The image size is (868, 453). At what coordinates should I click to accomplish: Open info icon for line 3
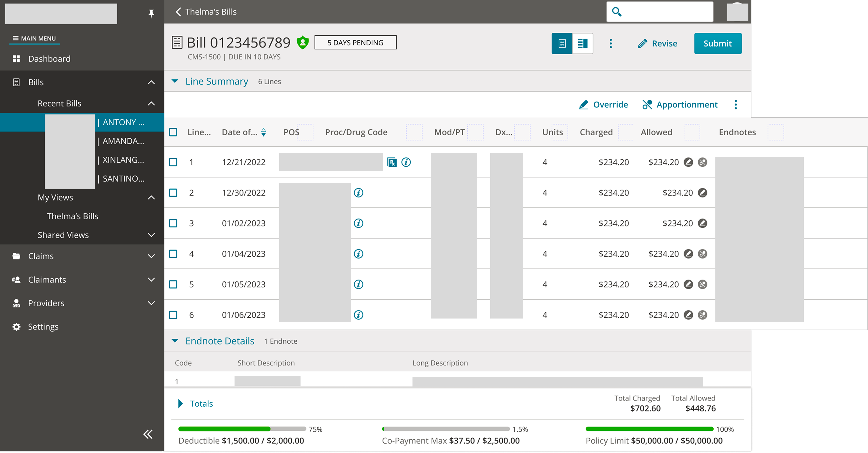(x=358, y=223)
